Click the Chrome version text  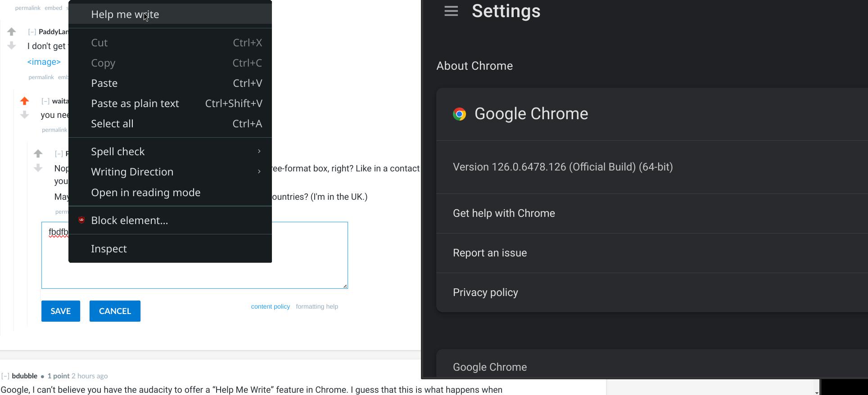[x=563, y=167]
